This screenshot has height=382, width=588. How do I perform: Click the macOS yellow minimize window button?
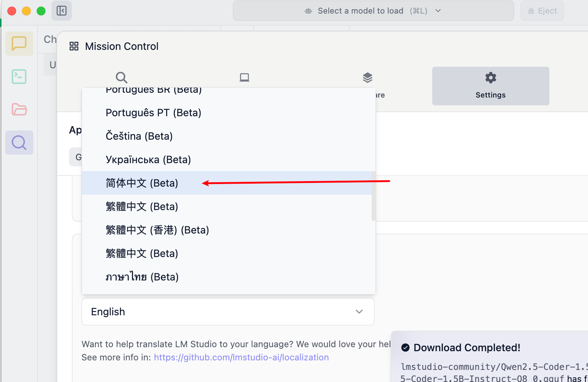point(26,11)
